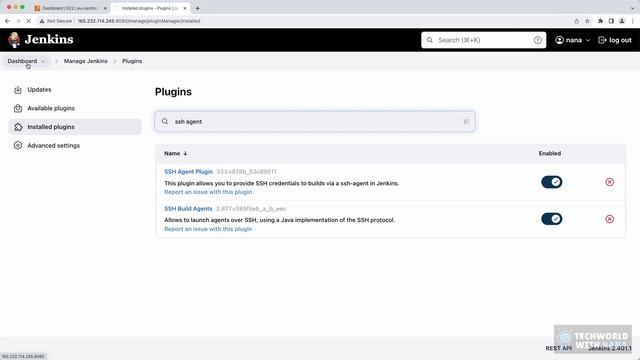Open Advanced settings in sidebar
The image size is (640, 360).
[x=75, y=145]
